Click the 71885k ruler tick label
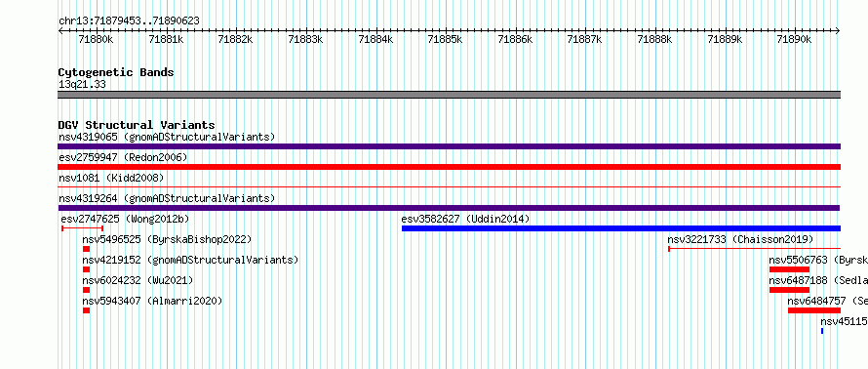 pyautogui.click(x=446, y=39)
